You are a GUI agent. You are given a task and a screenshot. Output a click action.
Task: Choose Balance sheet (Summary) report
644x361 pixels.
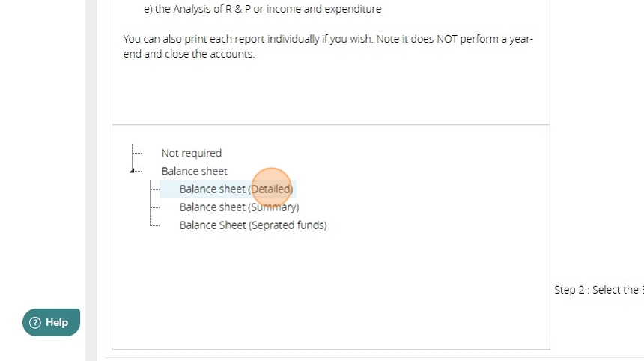pyautogui.click(x=239, y=207)
